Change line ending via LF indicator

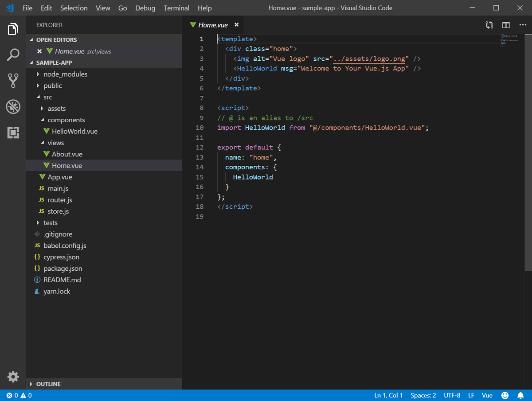[471, 395]
